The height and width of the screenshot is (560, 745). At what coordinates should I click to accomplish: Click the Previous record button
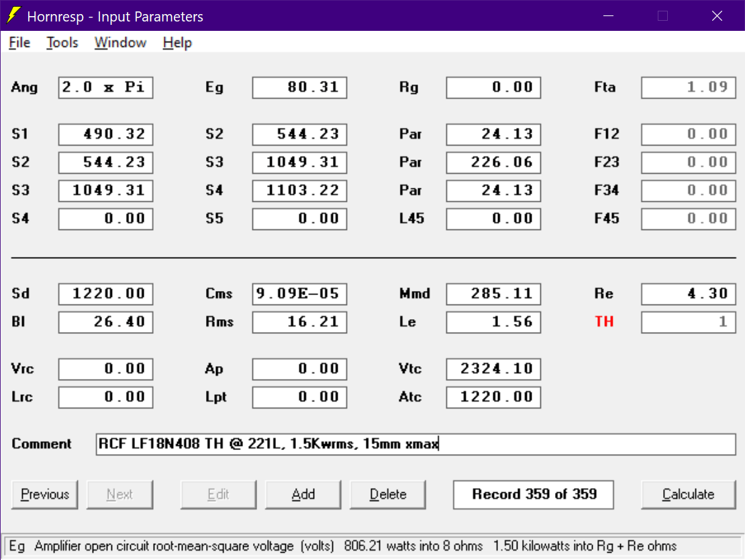coord(45,494)
